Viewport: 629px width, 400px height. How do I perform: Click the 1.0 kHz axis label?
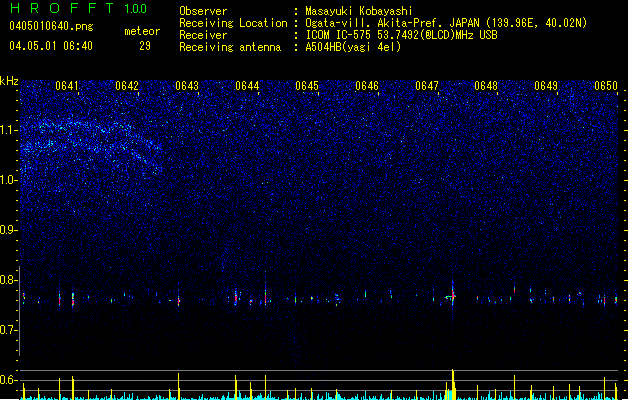[x=9, y=180]
